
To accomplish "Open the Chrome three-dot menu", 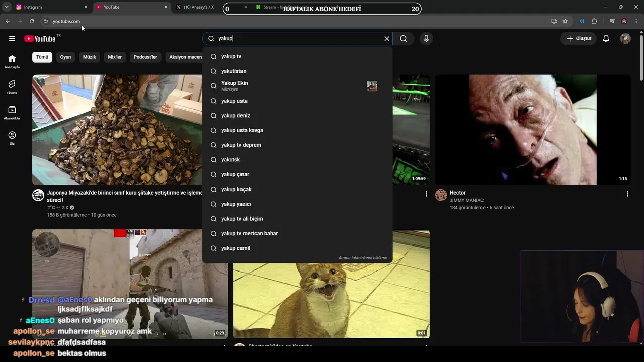I will [x=636, y=21].
